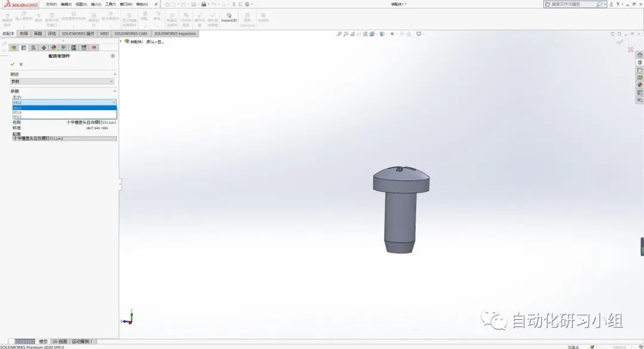Click the question mark help icon
644x349 pixels.
(x=618, y=4)
